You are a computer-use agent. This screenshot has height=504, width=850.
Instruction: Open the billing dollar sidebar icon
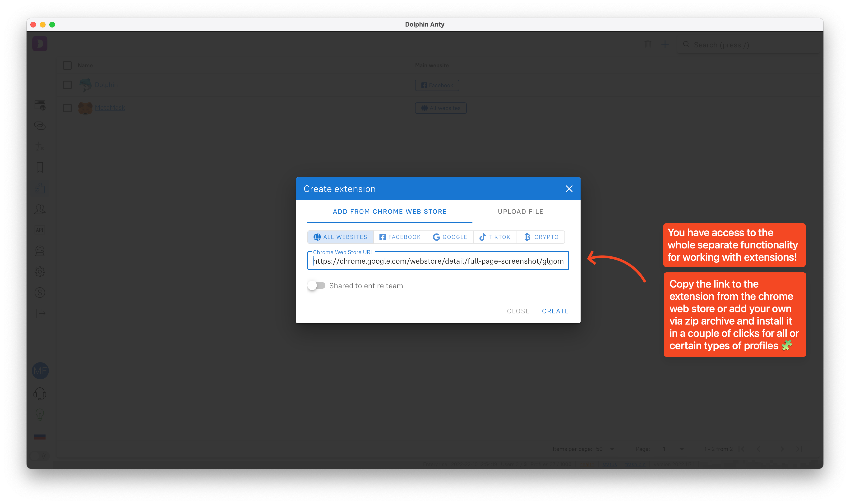point(40,292)
